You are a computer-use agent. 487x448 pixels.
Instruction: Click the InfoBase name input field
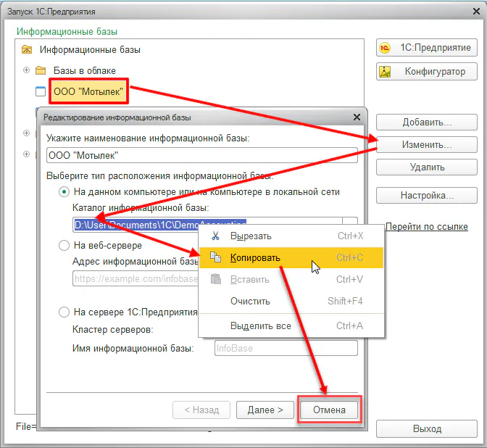286,349
